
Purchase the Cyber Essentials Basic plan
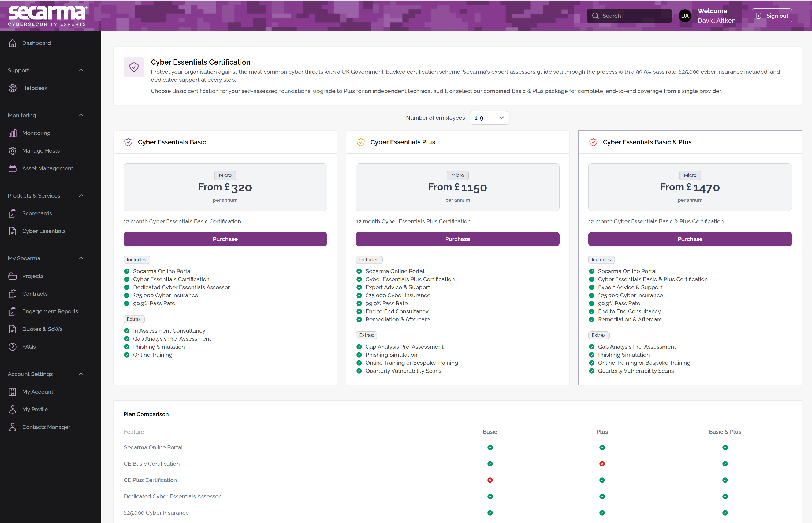(x=225, y=239)
